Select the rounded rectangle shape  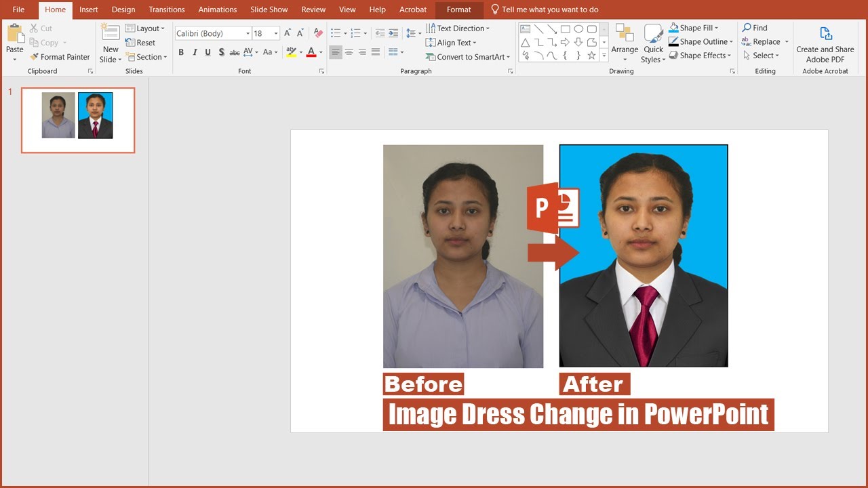coord(591,29)
